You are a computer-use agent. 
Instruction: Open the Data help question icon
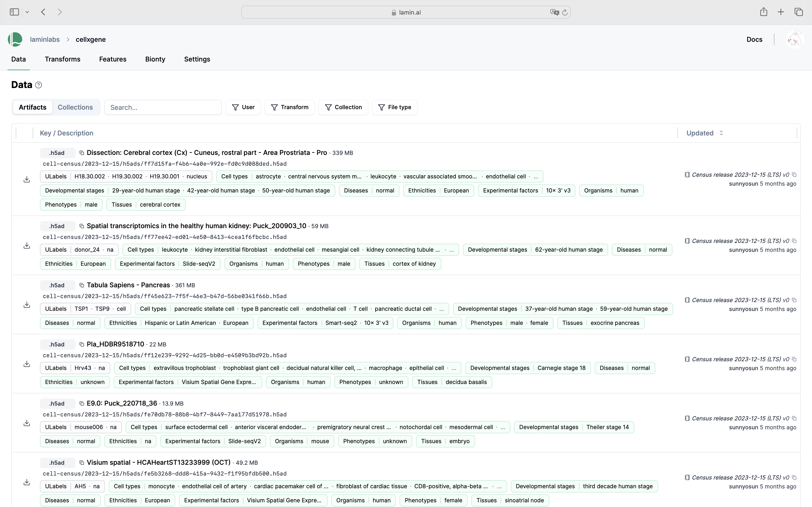39,85
